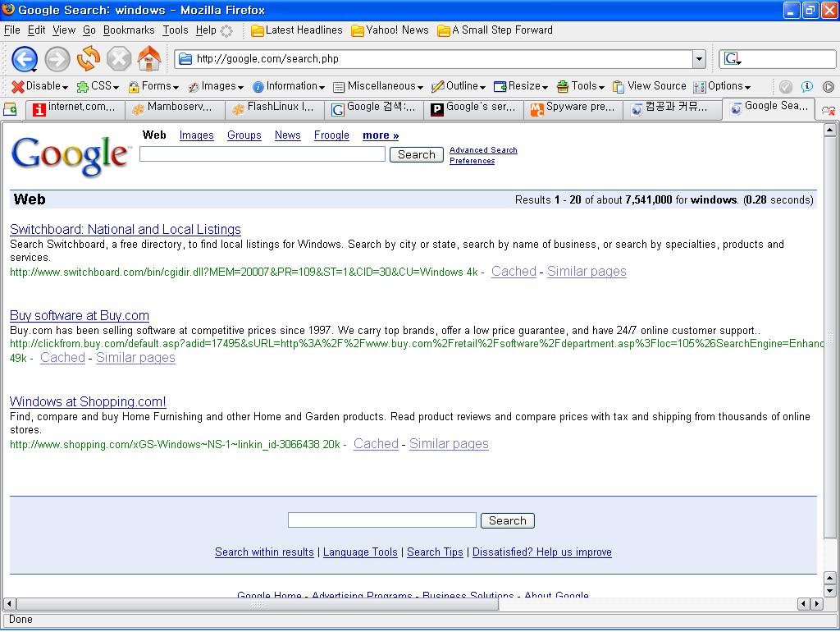Open the Help menu

206,30
